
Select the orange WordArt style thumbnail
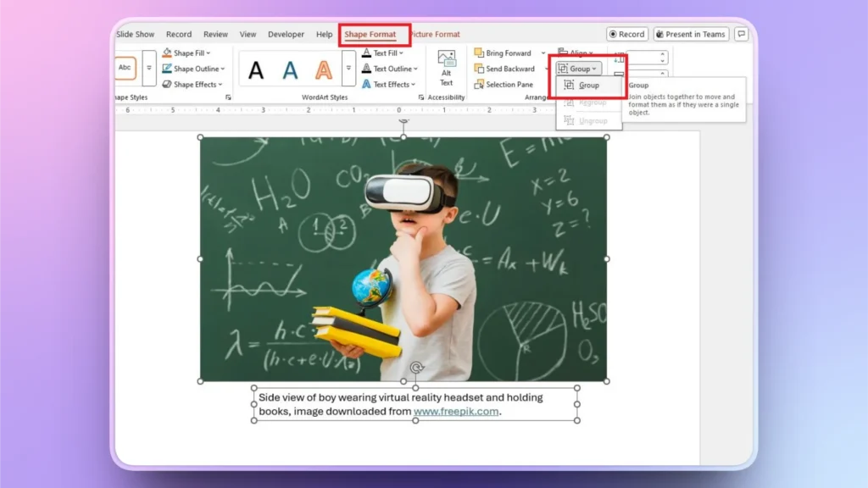click(x=324, y=68)
